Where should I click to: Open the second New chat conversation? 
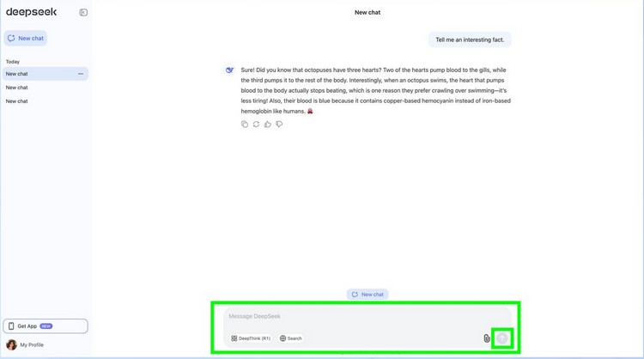coord(17,88)
